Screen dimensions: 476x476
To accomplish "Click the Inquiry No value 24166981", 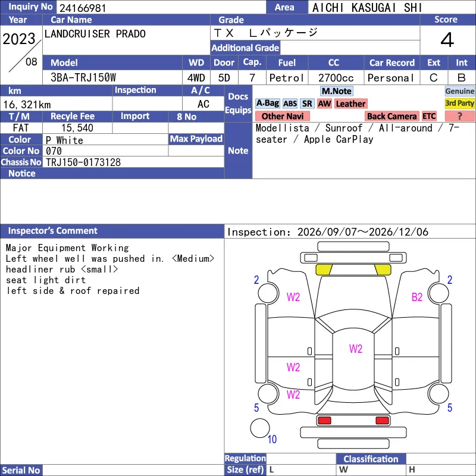I will tap(83, 8).
